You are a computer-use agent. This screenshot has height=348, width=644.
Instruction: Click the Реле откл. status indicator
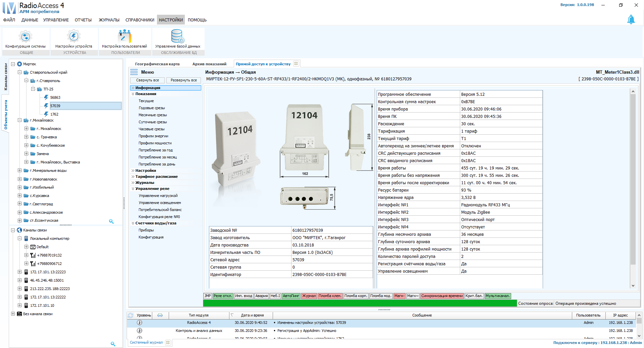223,296
